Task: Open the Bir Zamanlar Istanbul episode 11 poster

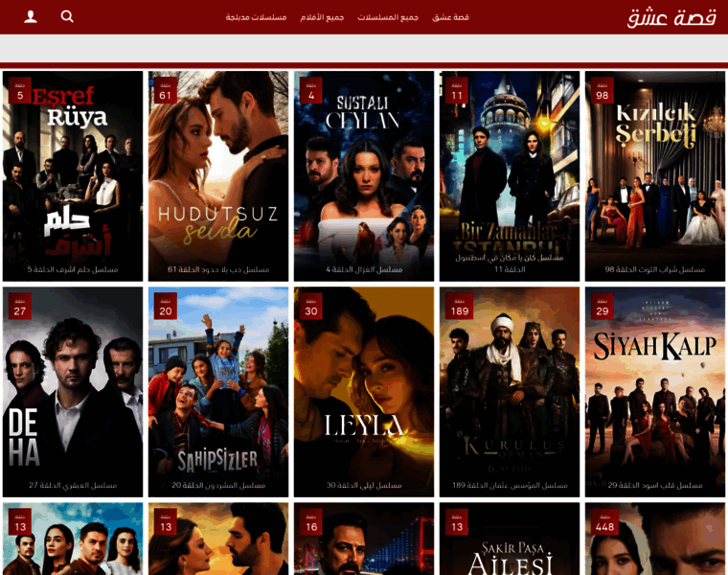Action: [510, 176]
